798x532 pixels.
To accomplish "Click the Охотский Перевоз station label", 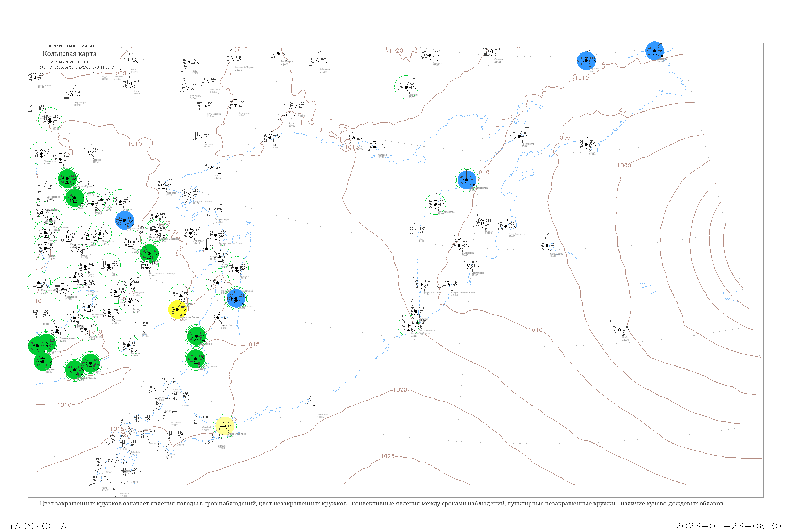I will coord(245,68).
